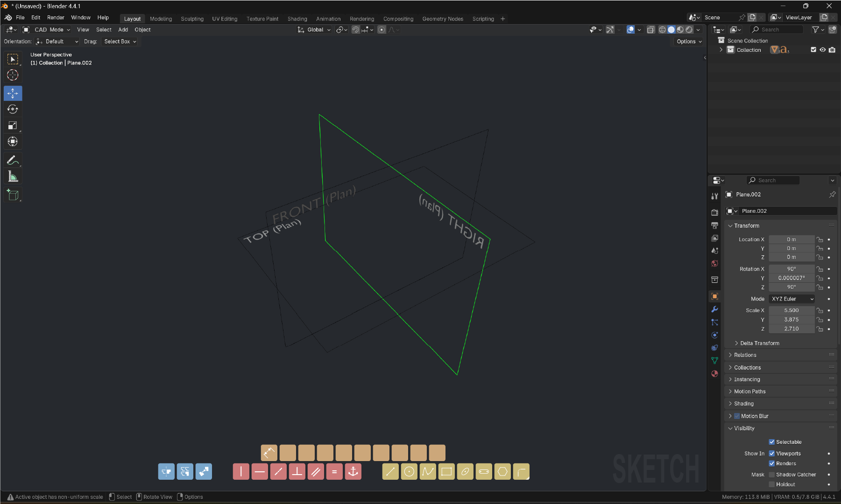Click the vertical constraint button in red toolbar
Screen dimensions: 841x504
(241, 472)
